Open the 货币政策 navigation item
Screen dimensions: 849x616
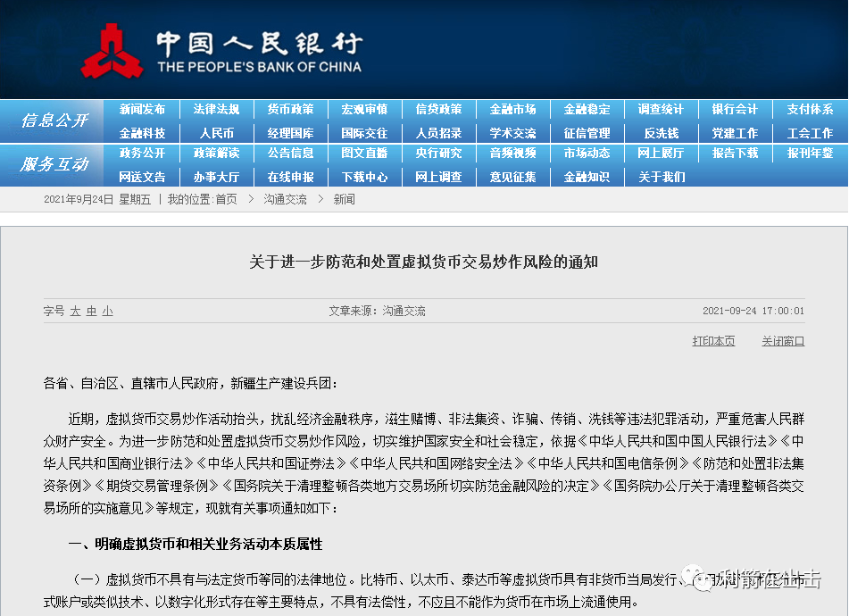[x=290, y=109]
